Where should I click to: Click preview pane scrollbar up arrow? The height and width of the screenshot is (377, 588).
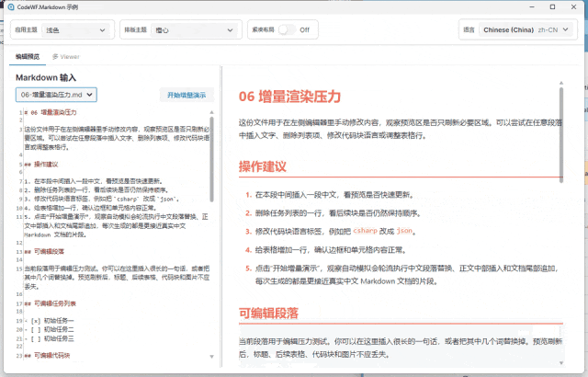(x=561, y=83)
